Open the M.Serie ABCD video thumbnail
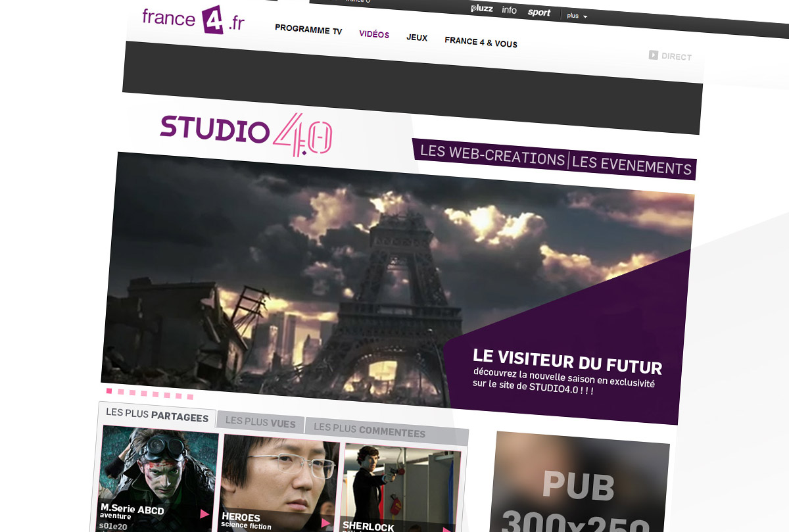 [159, 480]
